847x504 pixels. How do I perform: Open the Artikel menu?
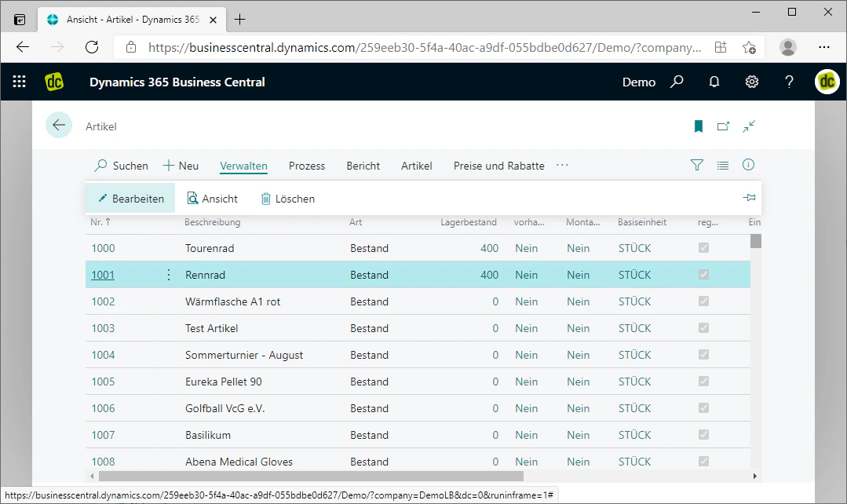[x=417, y=166]
